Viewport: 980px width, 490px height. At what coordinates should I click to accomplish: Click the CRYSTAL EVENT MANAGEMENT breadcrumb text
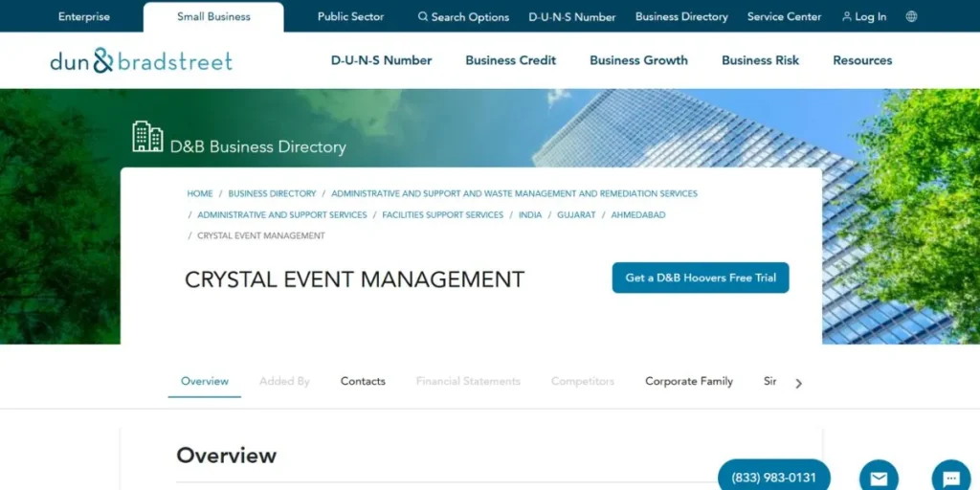pyautogui.click(x=261, y=235)
